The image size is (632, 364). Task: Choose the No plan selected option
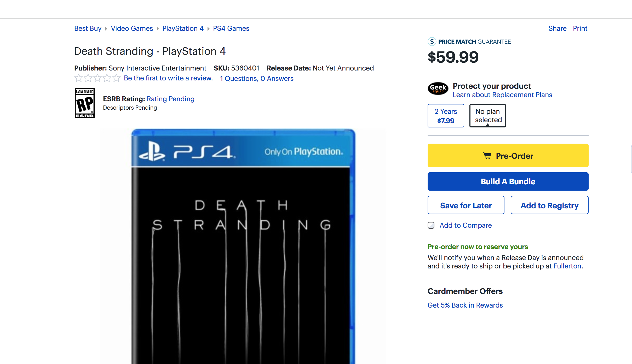(487, 116)
